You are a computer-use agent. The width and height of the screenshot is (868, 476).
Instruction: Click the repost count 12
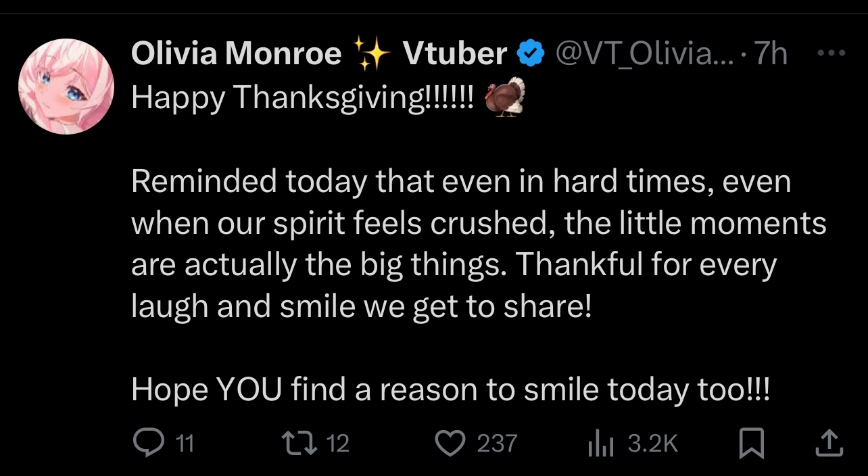pos(337,444)
